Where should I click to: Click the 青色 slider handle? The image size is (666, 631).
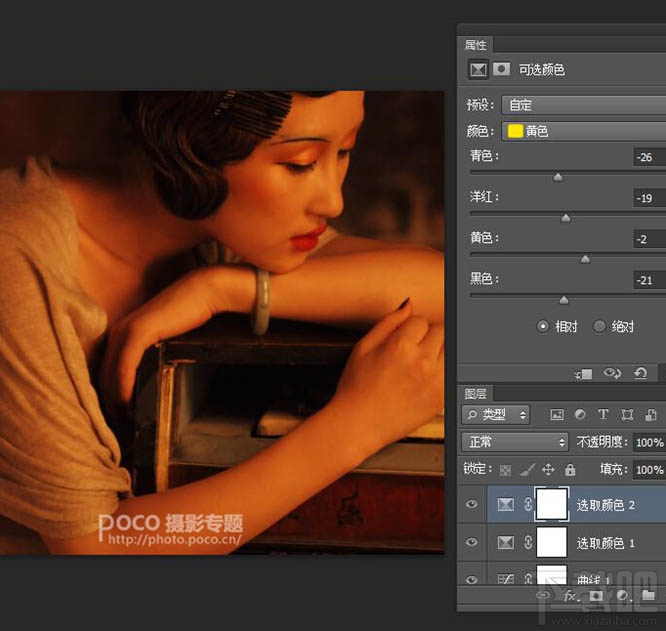[558, 177]
